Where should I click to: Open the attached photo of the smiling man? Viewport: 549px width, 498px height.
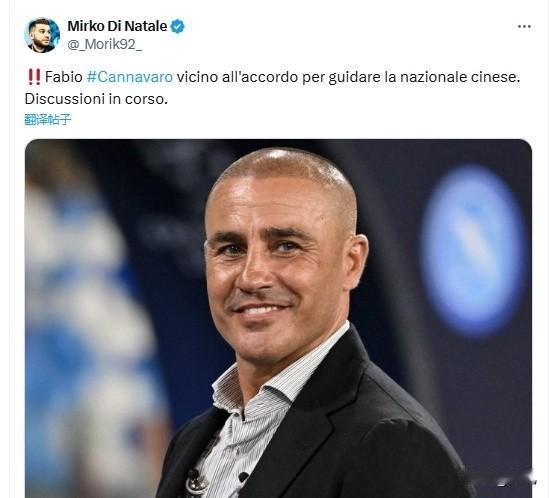click(278, 318)
